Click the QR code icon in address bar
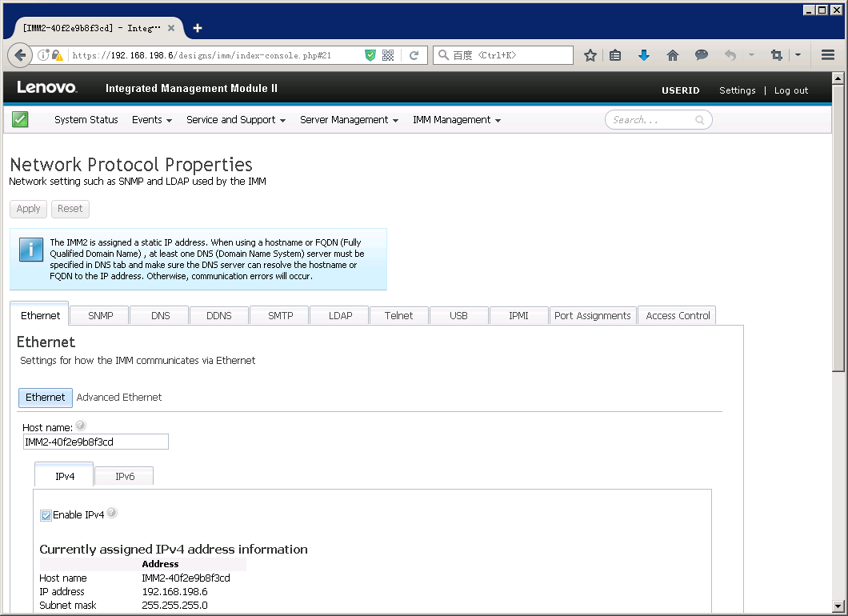This screenshot has width=848, height=616. point(388,55)
